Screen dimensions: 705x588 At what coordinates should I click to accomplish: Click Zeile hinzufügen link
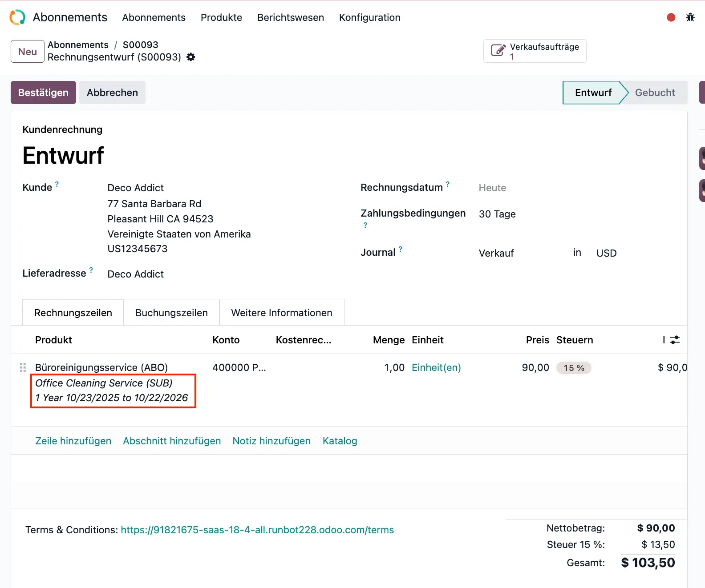[73, 441]
